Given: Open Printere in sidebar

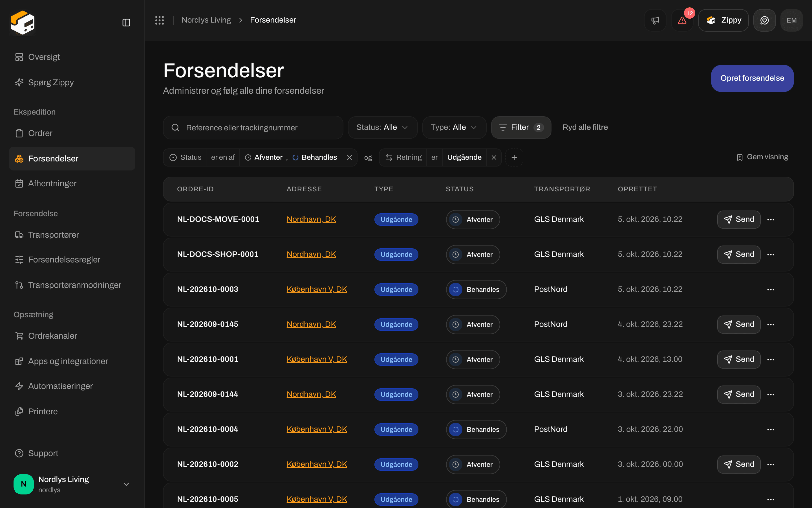Looking at the screenshot, I should (x=72, y=411).
